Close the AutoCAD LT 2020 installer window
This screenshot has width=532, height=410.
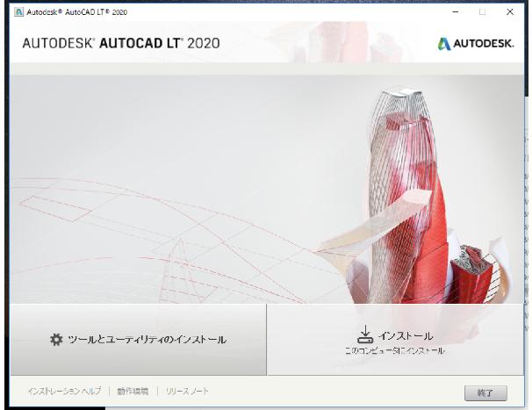[x=509, y=12]
